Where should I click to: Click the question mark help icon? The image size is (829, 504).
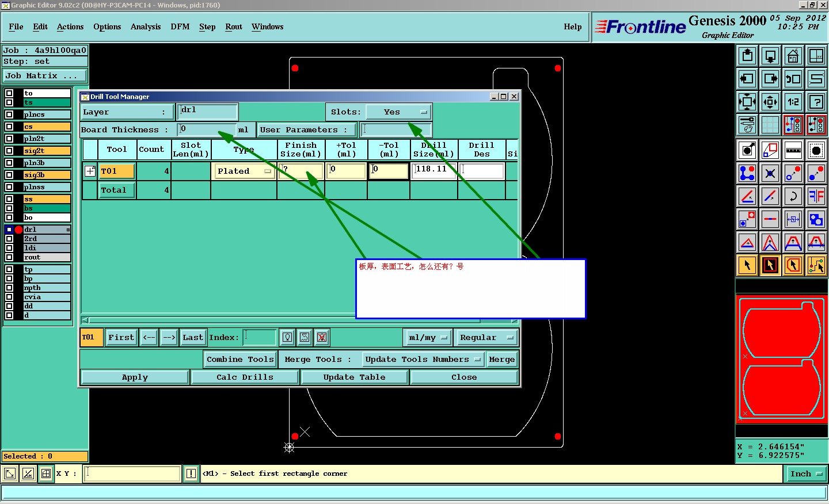pos(816,102)
